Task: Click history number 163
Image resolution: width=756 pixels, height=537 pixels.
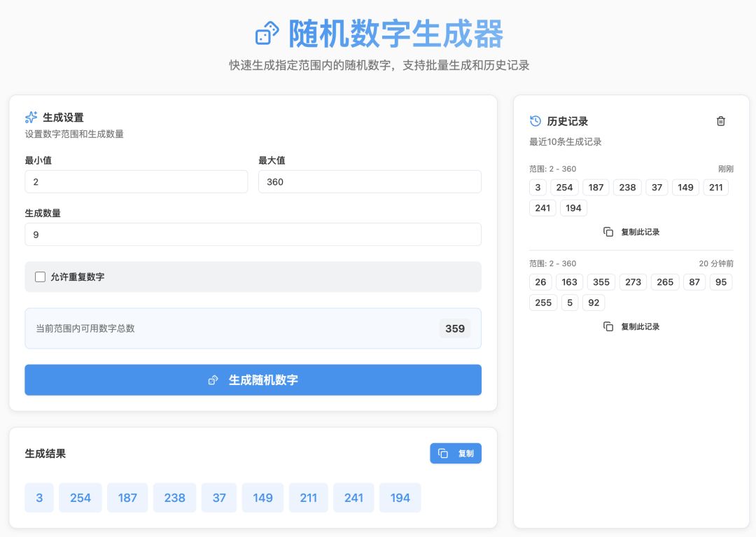Action: (569, 282)
